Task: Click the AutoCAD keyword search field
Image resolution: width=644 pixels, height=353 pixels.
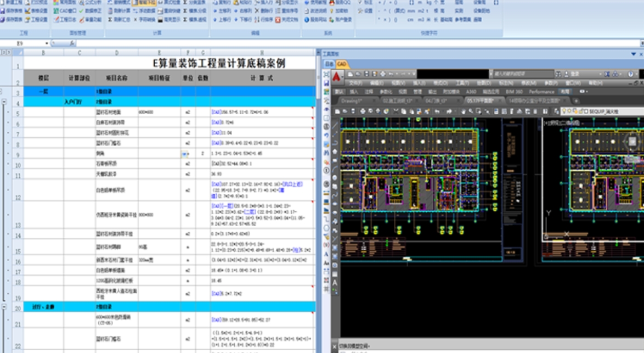Action: [521, 74]
